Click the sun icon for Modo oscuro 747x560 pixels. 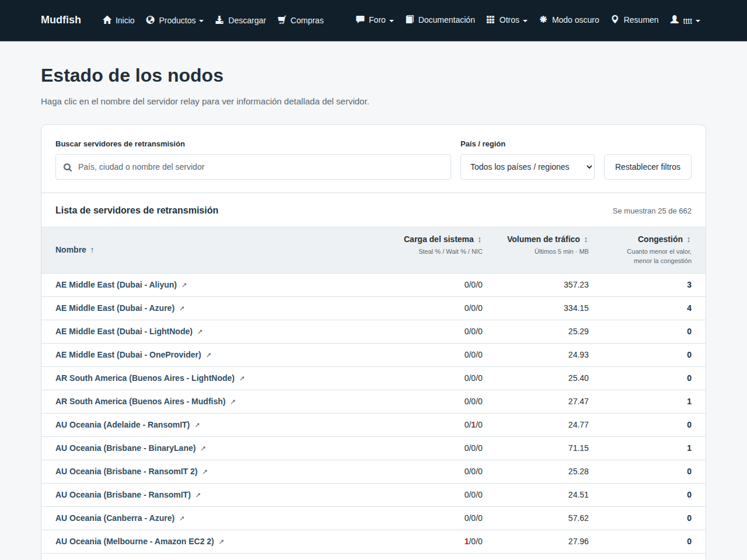(x=543, y=19)
